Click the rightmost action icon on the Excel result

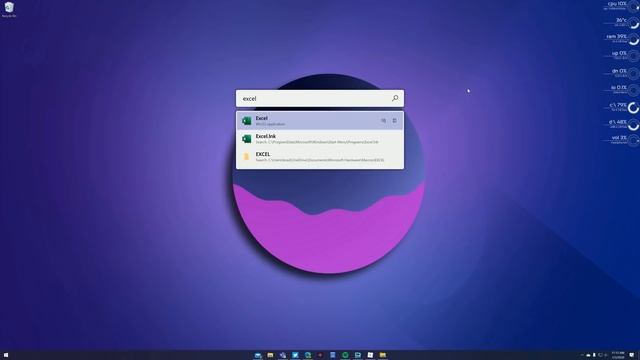tap(394, 121)
